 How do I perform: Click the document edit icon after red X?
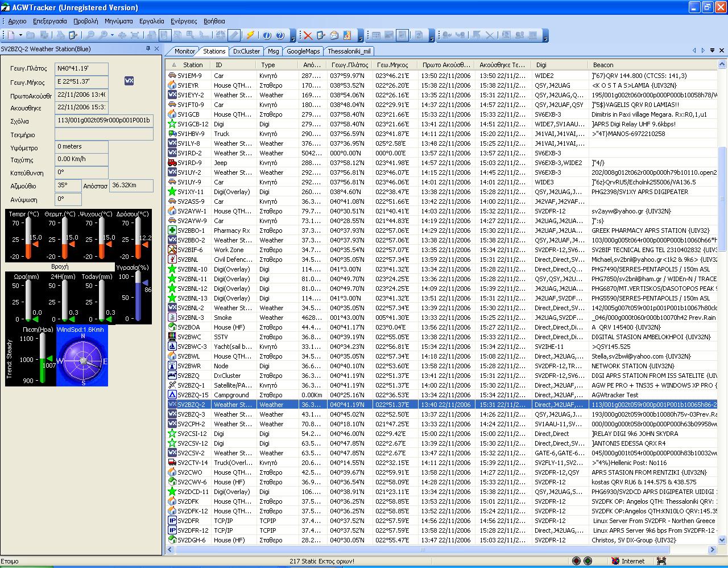coord(321,35)
